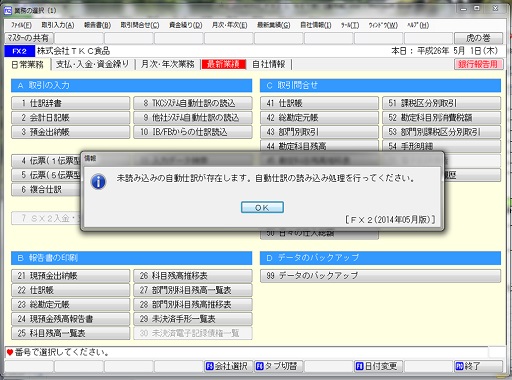The width and height of the screenshot is (512, 380).
Task: Select 9 他社システム自動仕訳の読込
Action: (193, 117)
